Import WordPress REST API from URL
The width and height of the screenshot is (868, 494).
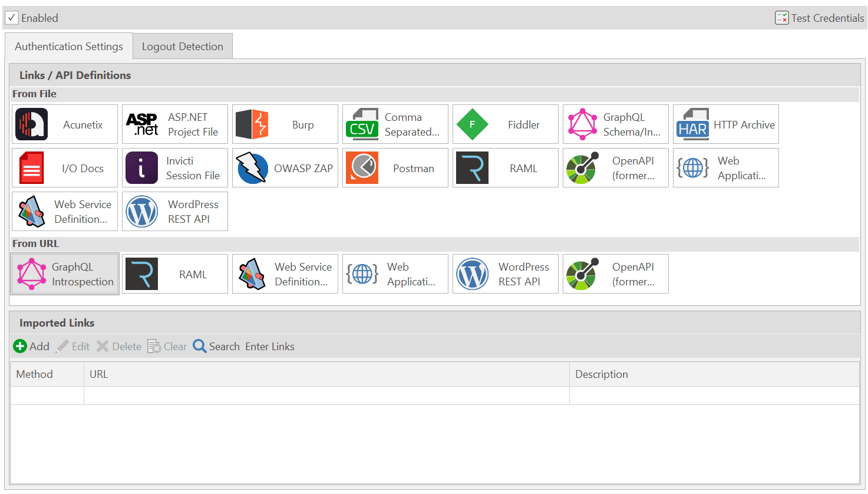[x=505, y=274]
